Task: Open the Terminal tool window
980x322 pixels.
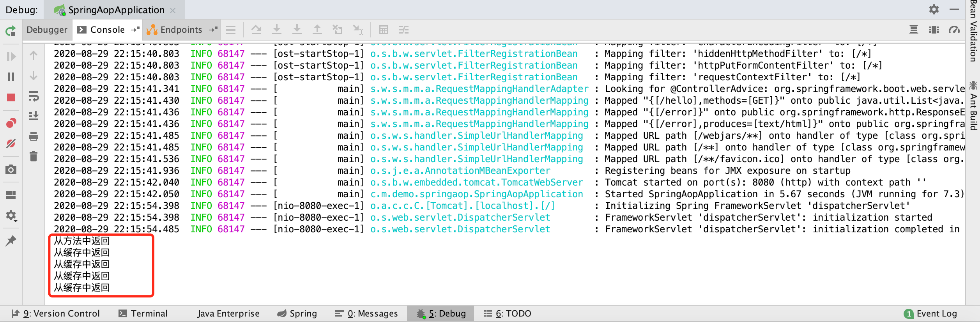Action: point(143,313)
